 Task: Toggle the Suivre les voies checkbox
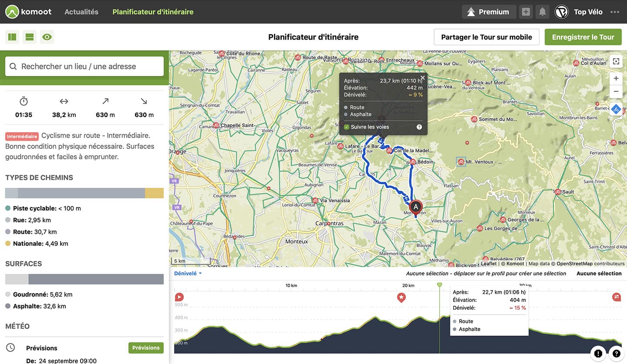point(347,127)
